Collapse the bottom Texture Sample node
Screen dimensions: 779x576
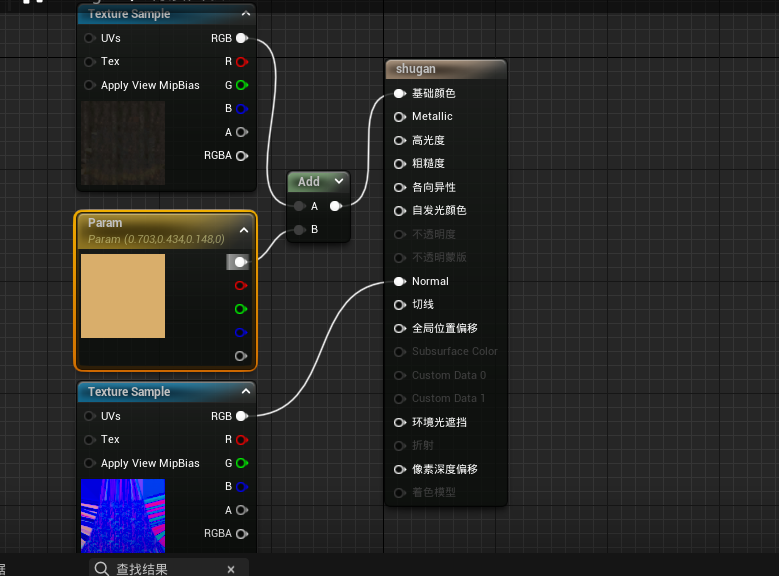245,392
